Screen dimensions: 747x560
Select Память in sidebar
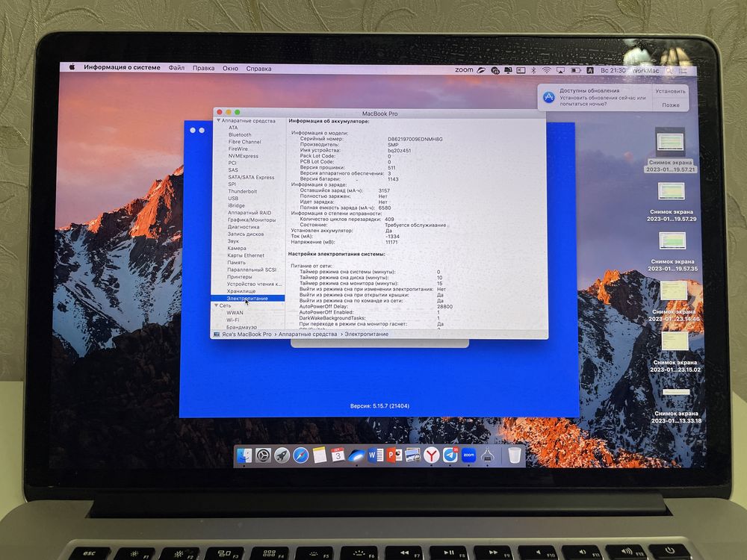[236, 262]
